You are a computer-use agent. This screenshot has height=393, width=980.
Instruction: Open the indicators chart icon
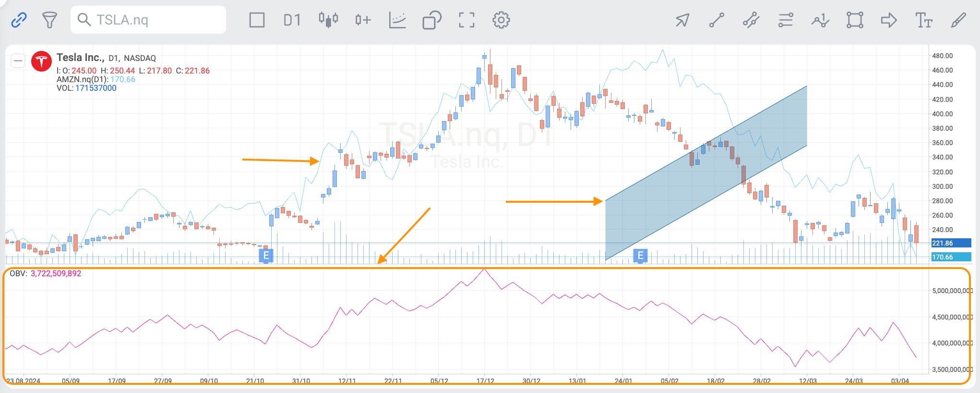click(397, 20)
